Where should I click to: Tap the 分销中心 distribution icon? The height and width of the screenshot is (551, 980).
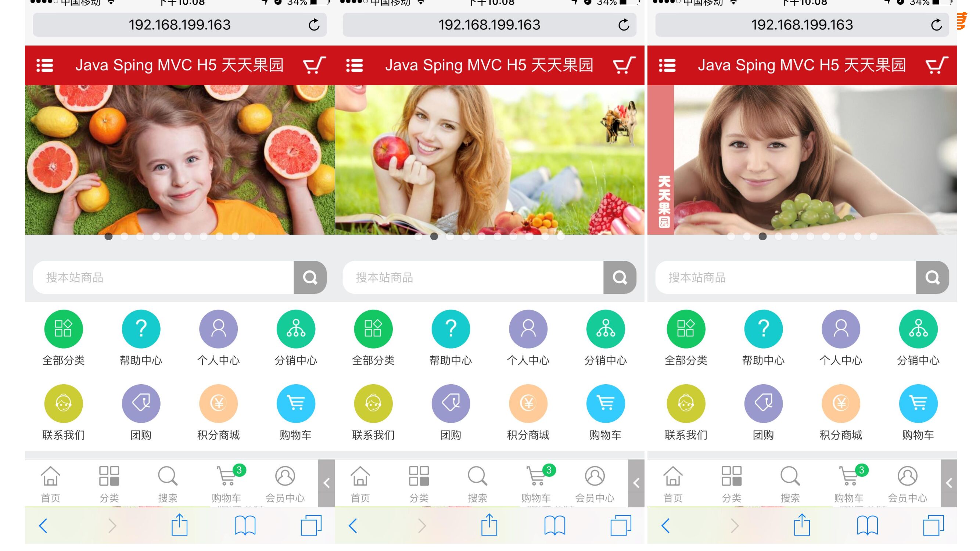296,328
